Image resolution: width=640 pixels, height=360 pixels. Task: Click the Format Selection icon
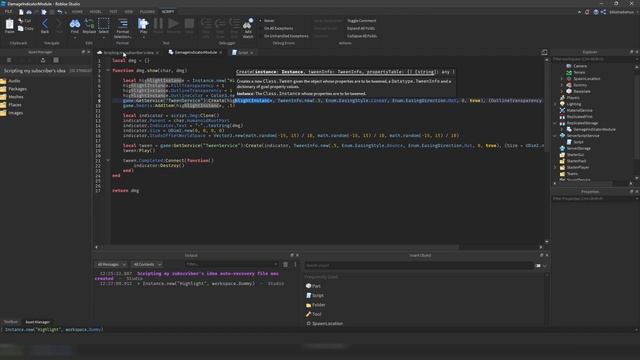pos(122,24)
